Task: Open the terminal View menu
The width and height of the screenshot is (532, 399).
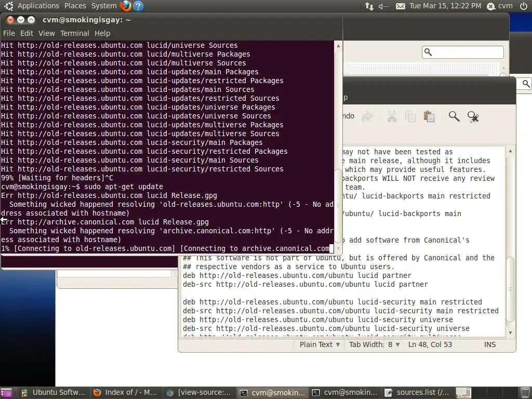Action: point(46,33)
